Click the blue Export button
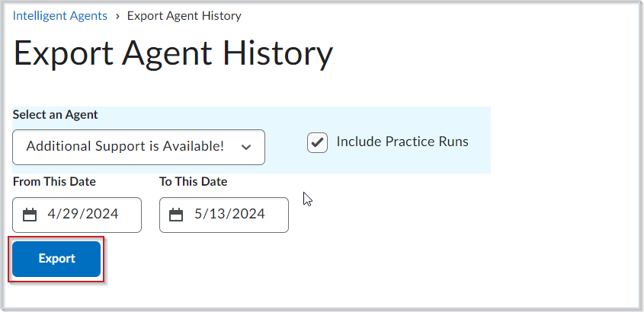Viewport: 644px width, 312px height. (x=56, y=259)
